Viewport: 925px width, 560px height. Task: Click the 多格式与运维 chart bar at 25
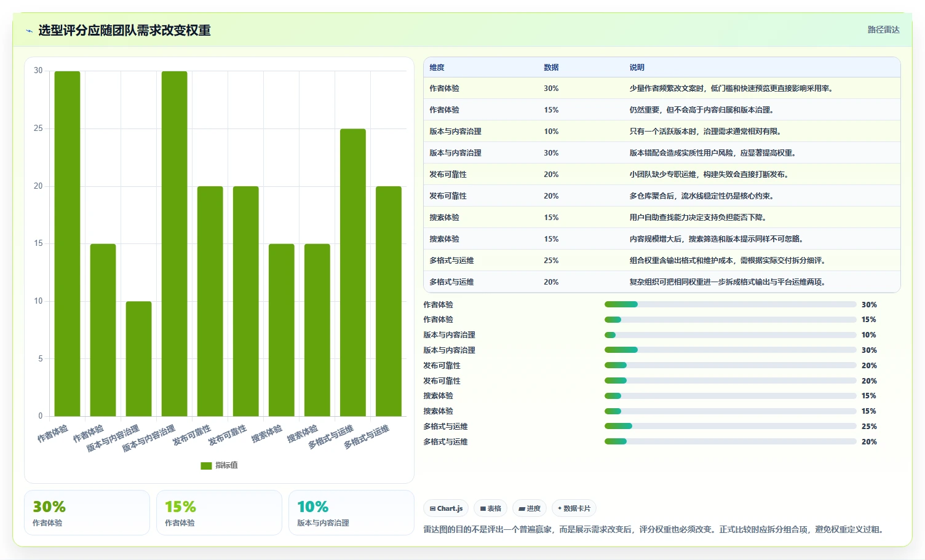pos(352,272)
